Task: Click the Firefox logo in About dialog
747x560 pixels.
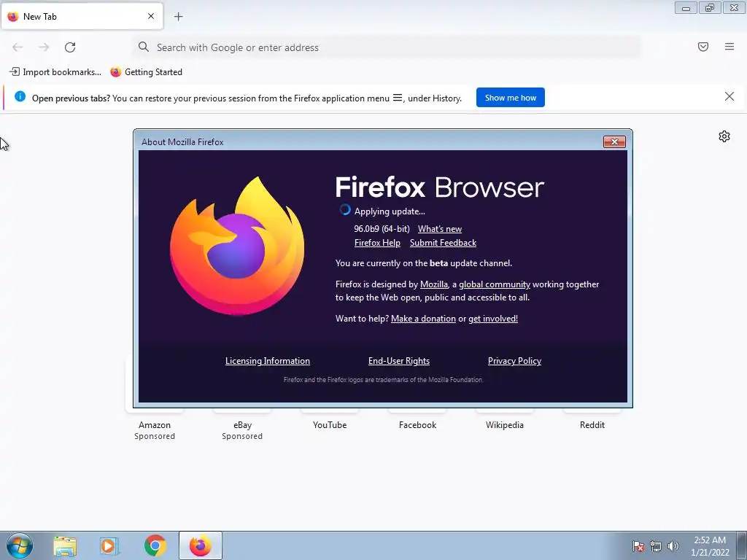Action: [x=237, y=245]
